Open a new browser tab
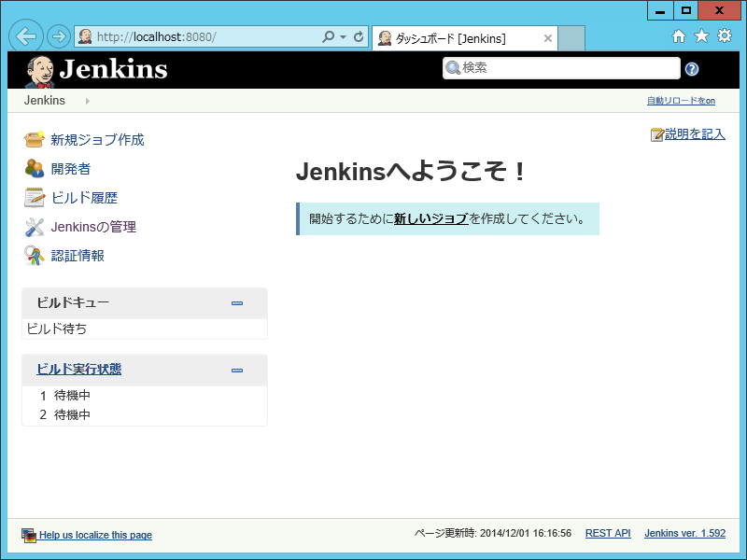Image resolution: width=747 pixels, height=560 pixels. point(571,38)
